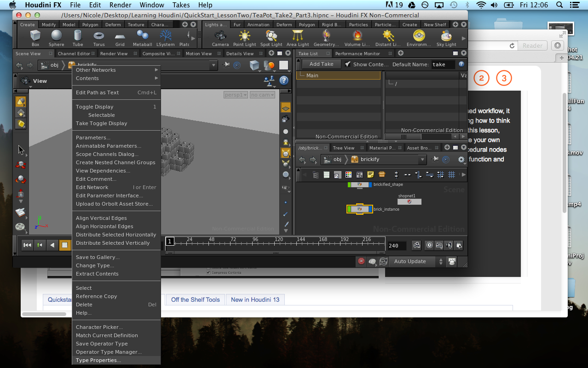
Task: Switch to the Tree View tab
Action: pos(343,148)
